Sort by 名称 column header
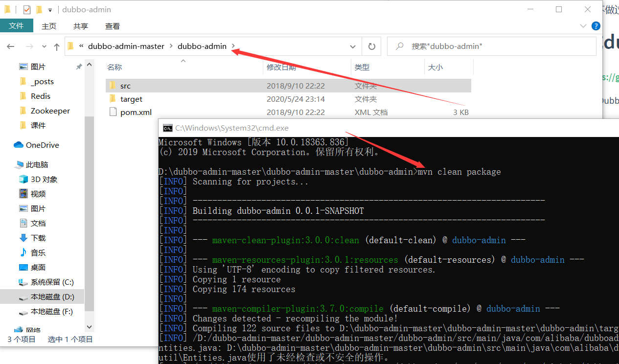 [115, 68]
